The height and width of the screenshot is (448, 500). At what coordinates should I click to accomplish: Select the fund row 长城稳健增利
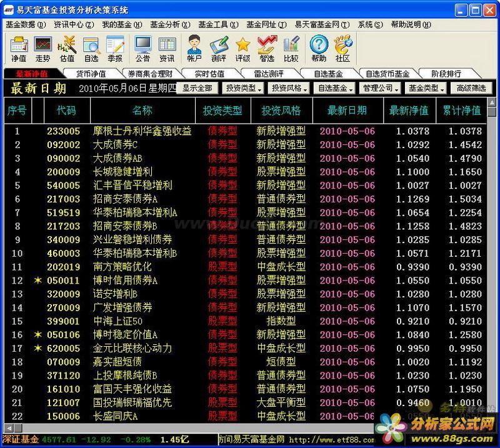245,172
